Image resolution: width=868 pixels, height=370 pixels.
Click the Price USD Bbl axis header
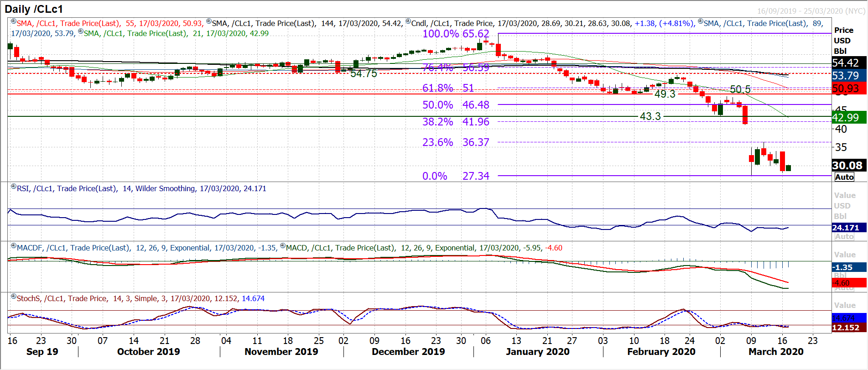point(843,41)
